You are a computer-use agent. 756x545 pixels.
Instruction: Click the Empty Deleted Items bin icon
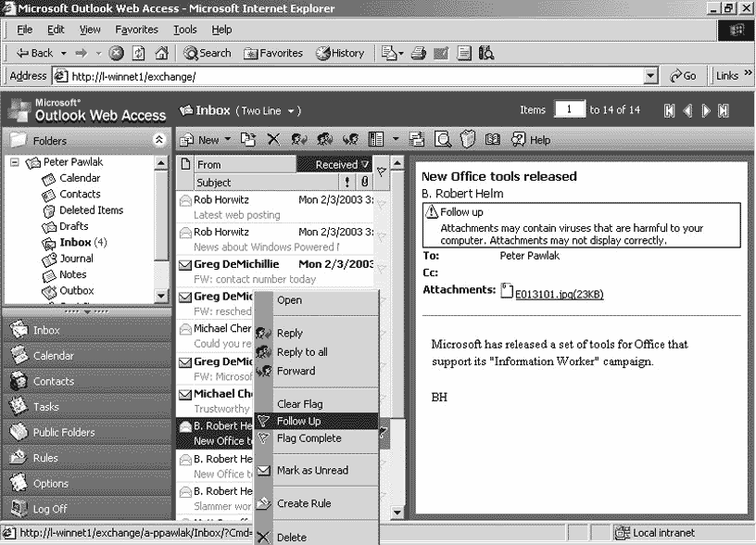pos(467,139)
